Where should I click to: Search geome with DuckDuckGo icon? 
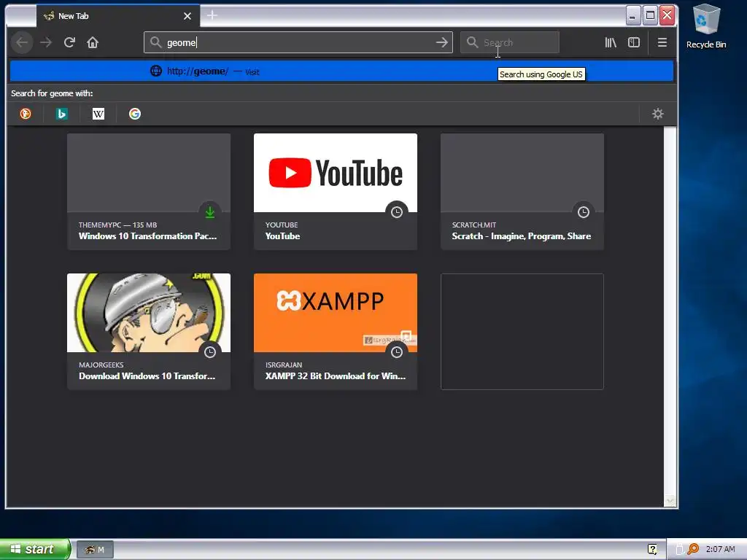26,114
